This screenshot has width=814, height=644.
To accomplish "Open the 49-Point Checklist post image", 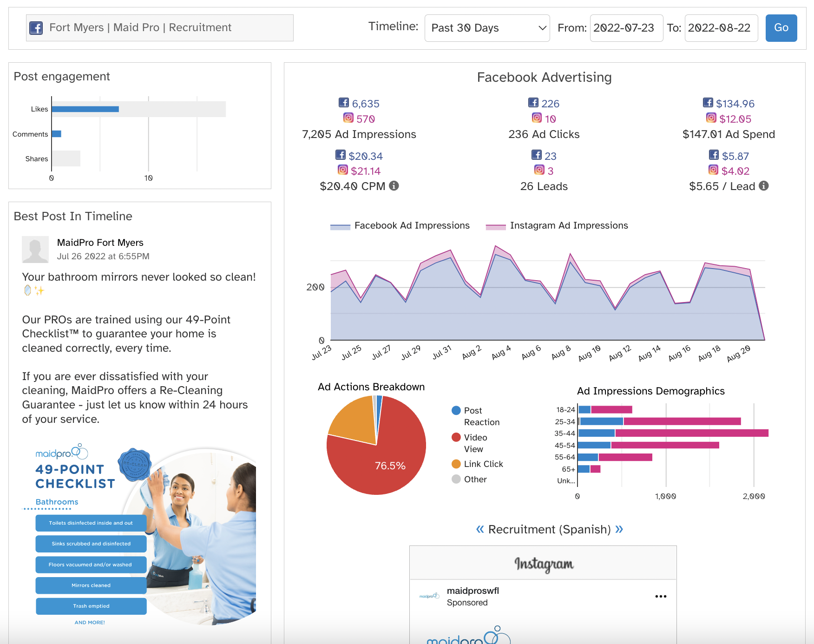I will pyautogui.click(x=139, y=534).
